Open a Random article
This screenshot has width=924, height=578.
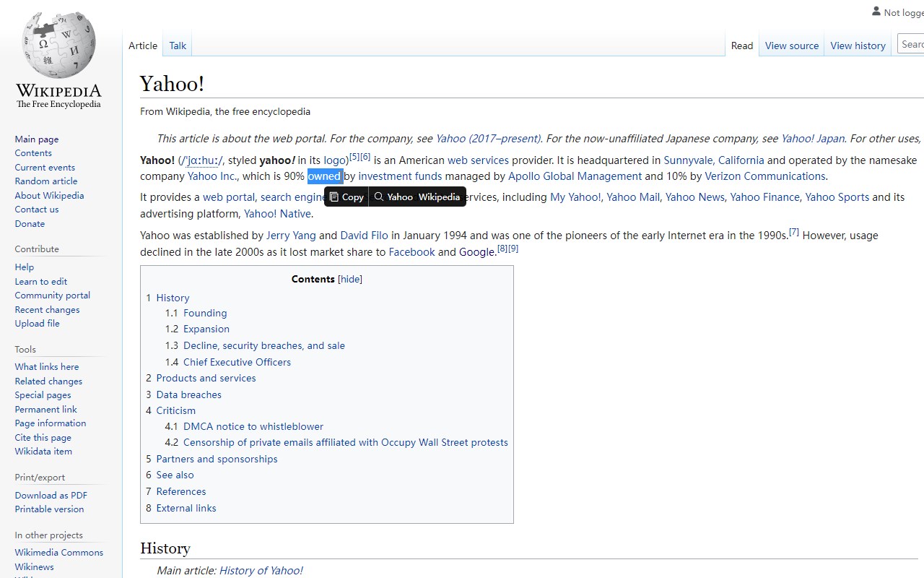click(46, 181)
